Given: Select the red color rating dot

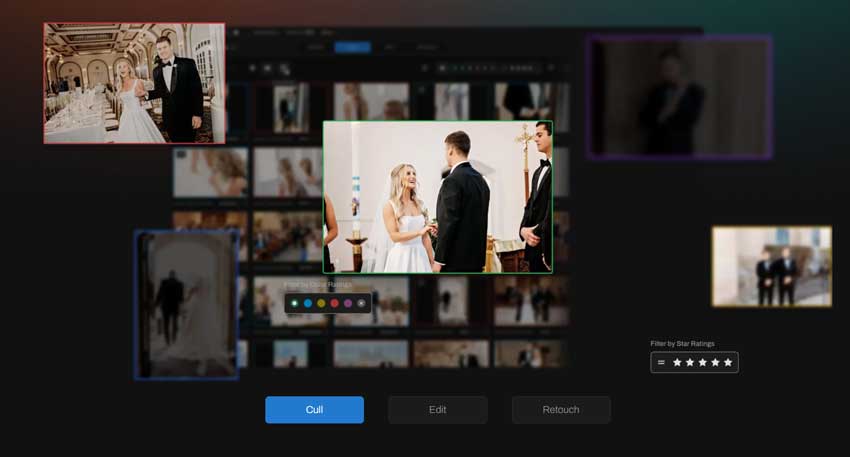Looking at the screenshot, I should tap(334, 303).
